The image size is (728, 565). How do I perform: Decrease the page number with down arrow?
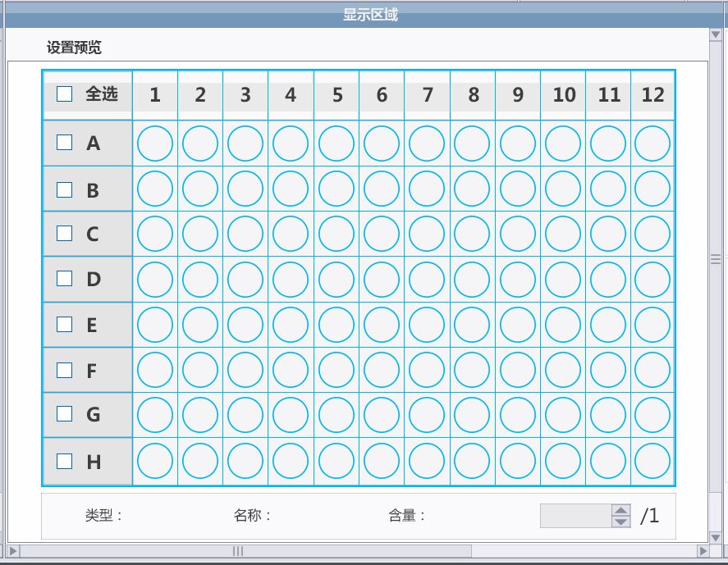click(x=621, y=522)
